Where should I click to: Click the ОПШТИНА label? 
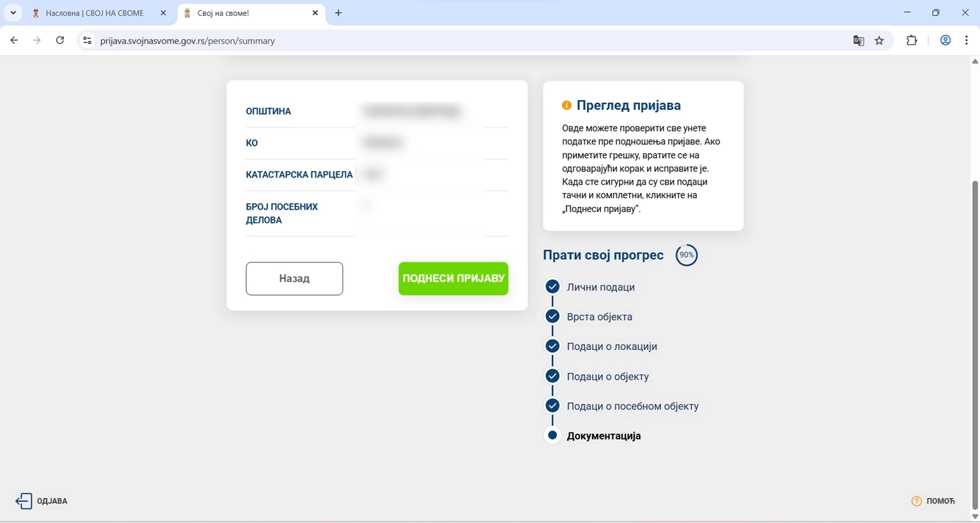tap(268, 111)
